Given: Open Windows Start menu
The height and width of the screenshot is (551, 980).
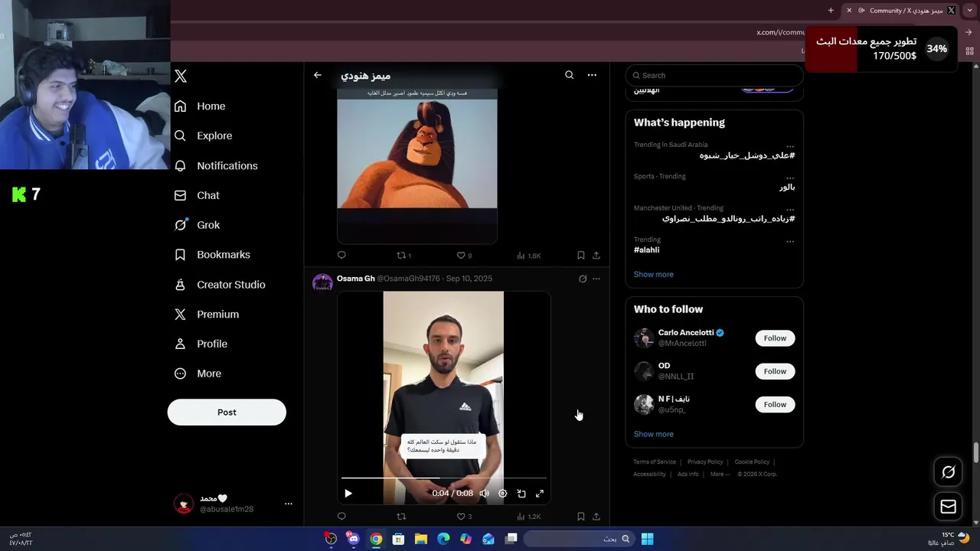Looking at the screenshot, I should 647,539.
